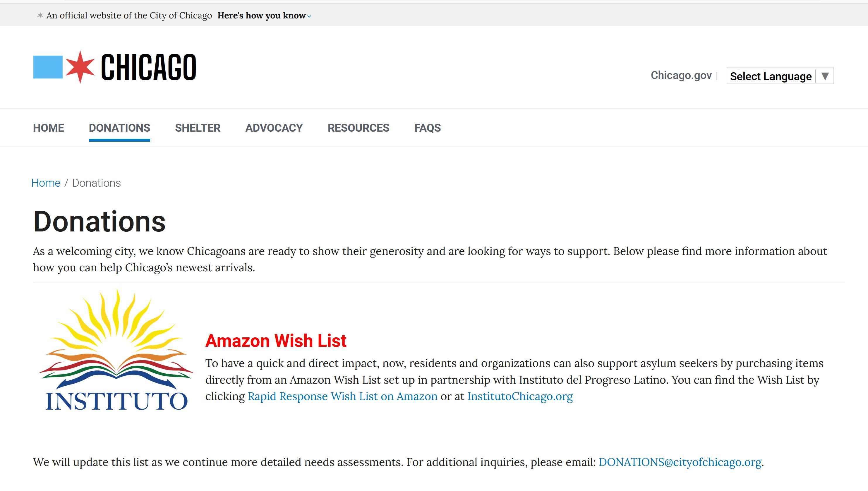Switch to the Advocacy tab

coord(274,128)
